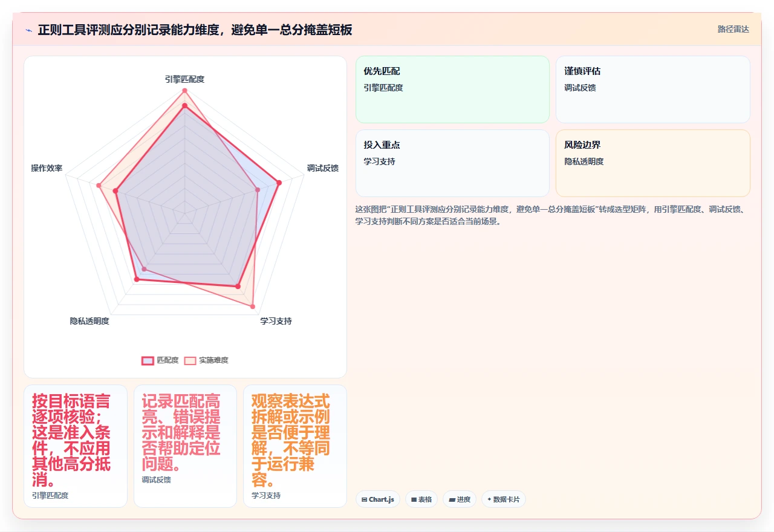Click the 操作效率 radar axis label

(x=47, y=168)
